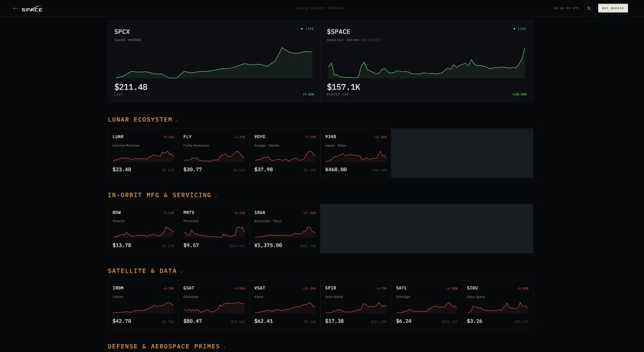Screen dimensions: 644x352
Task: Click the LIVE indicator on $SPACE card
Action: pyautogui.click(x=520, y=28)
